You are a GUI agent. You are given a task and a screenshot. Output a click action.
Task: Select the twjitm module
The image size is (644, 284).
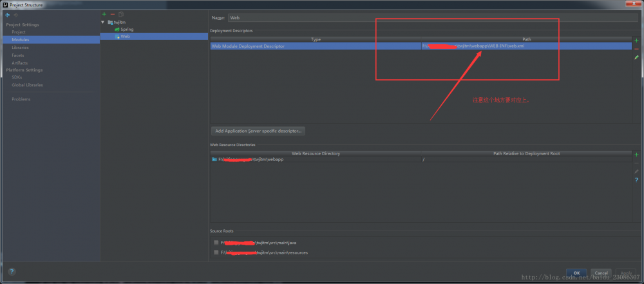click(120, 22)
